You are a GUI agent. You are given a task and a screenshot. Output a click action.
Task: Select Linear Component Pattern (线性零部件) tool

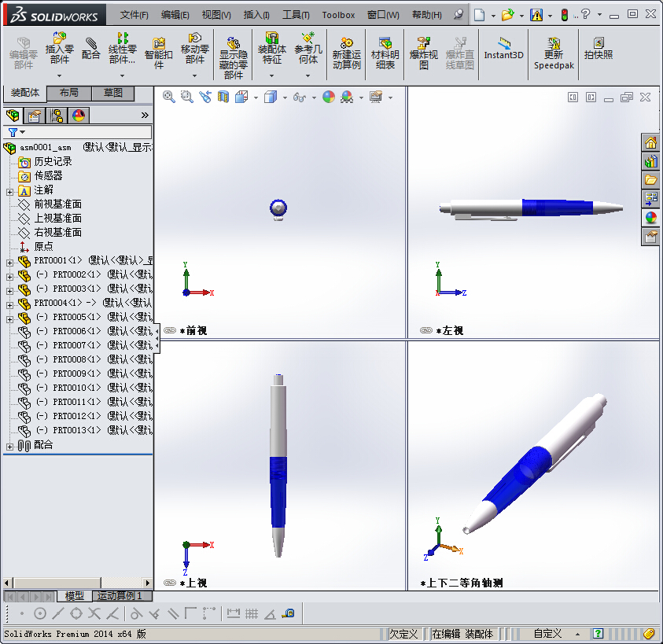click(x=122, y=48)
